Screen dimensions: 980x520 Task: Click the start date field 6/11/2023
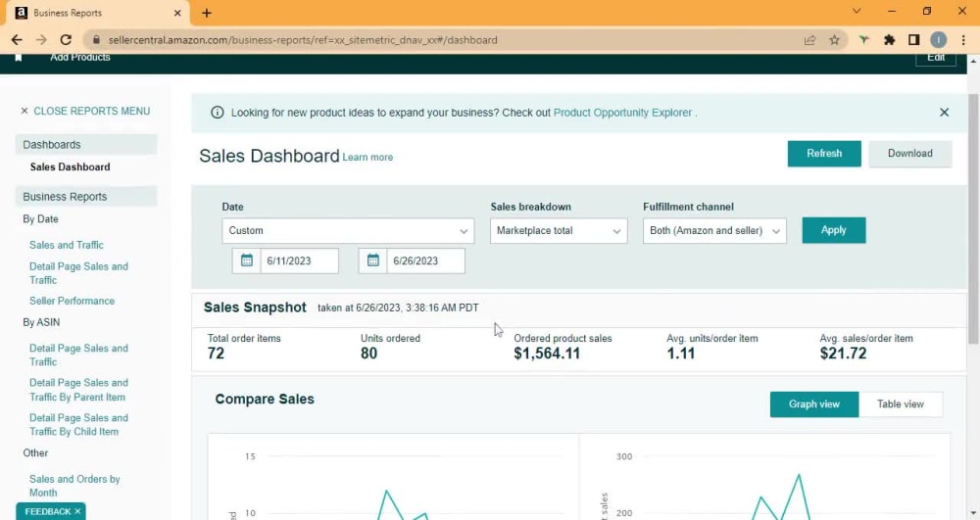tap(299, 260)
